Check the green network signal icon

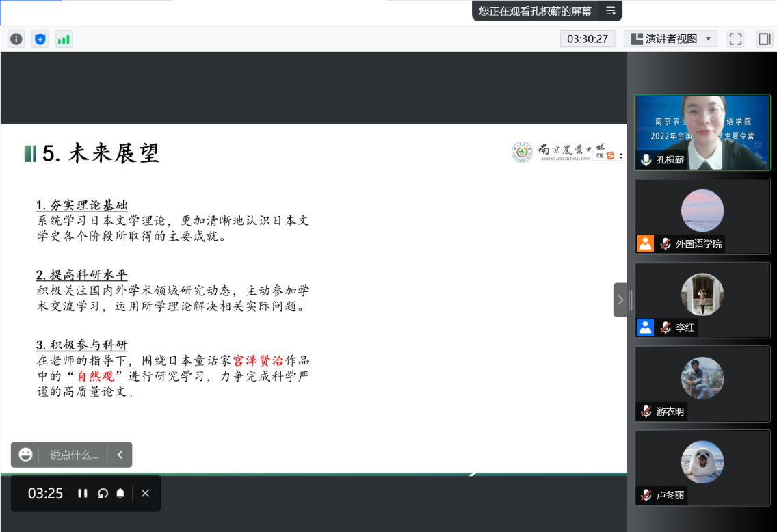pos(64,39)
